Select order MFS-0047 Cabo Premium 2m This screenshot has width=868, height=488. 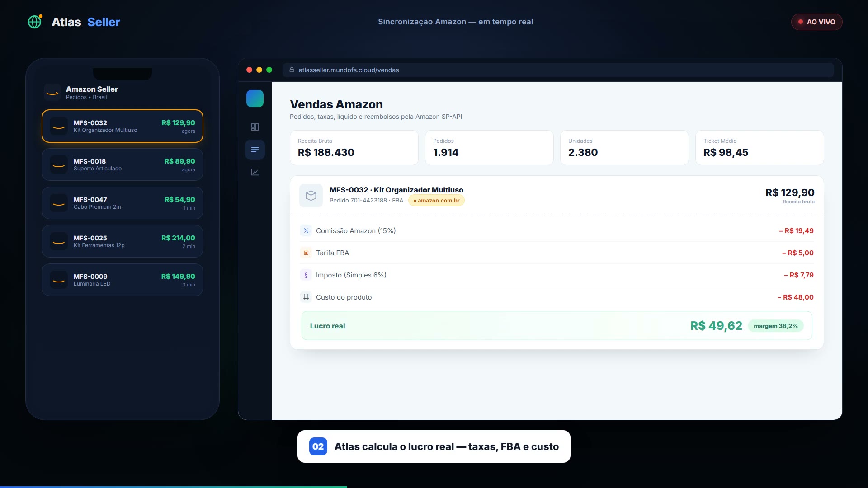coord(123,203)
